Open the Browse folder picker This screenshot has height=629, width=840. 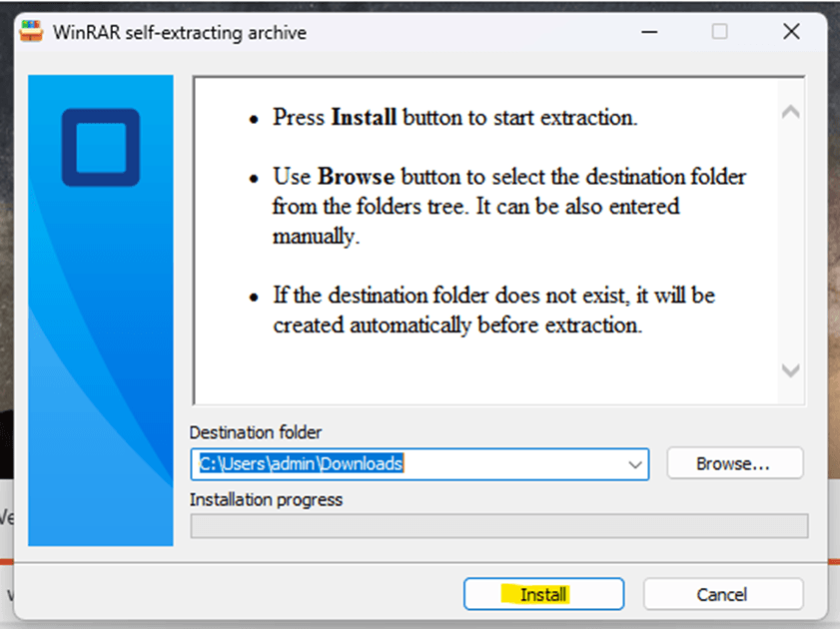click(x=734, y=464)
